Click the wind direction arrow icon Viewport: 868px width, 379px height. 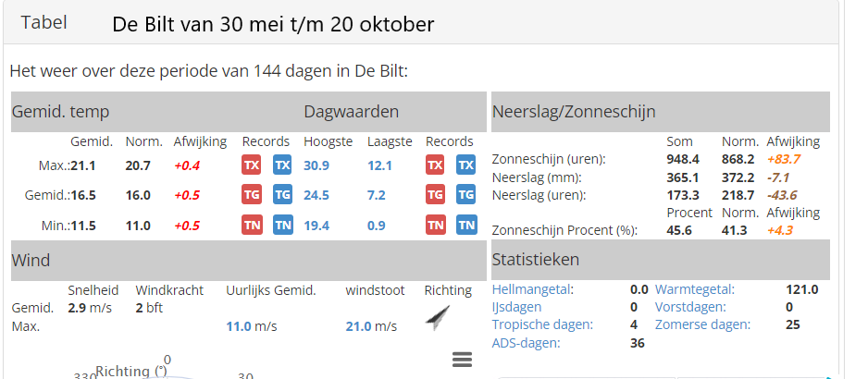pos(438,317)
